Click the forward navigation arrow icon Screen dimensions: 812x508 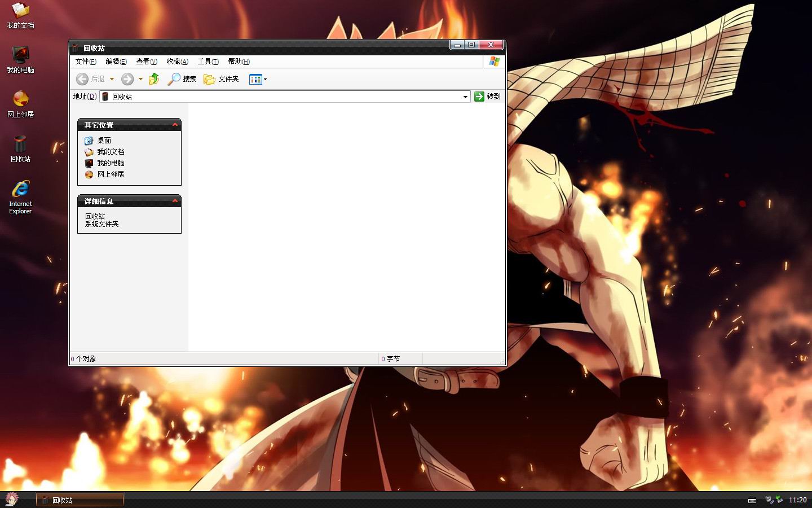click(x=128, y=79)
